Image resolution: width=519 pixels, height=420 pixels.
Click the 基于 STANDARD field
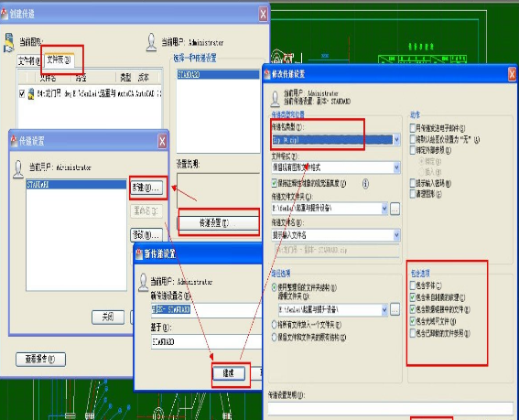[x=206, y=341]
